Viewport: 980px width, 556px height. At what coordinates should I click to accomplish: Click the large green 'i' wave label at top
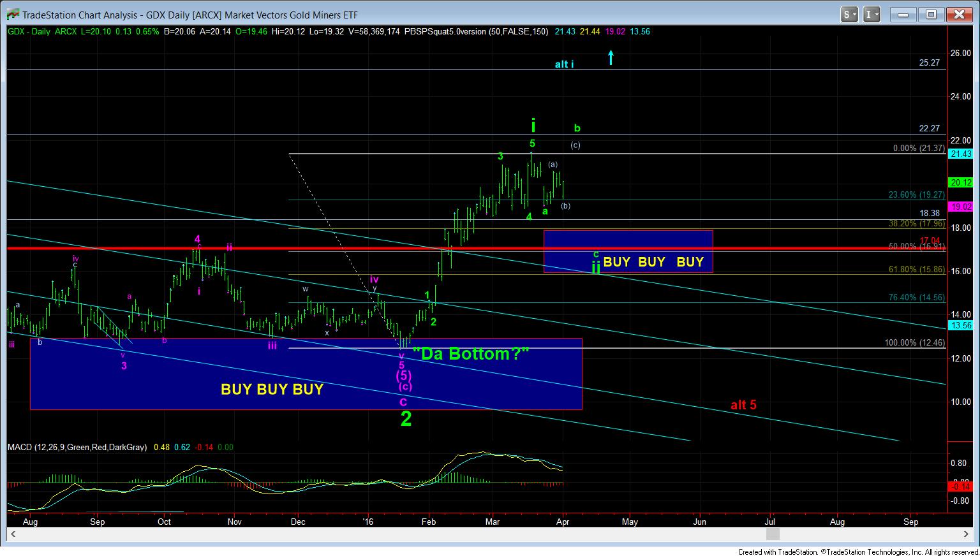click(x=533, y=125)
